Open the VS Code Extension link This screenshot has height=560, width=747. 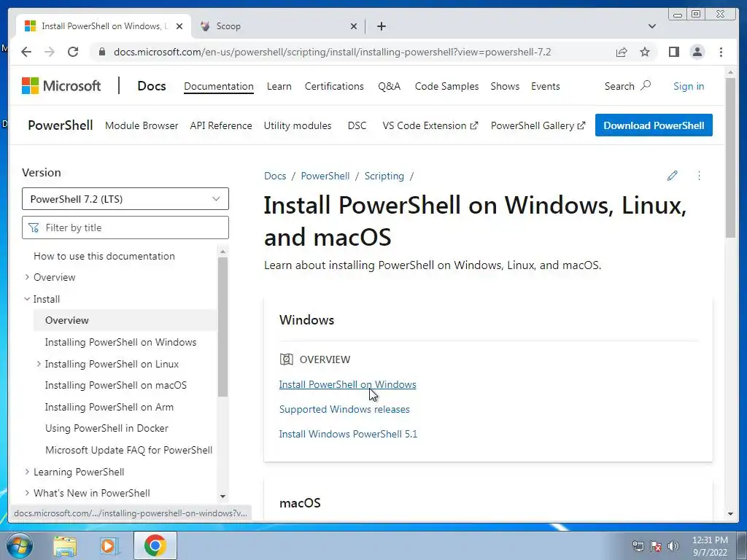[x=430, y=125]
